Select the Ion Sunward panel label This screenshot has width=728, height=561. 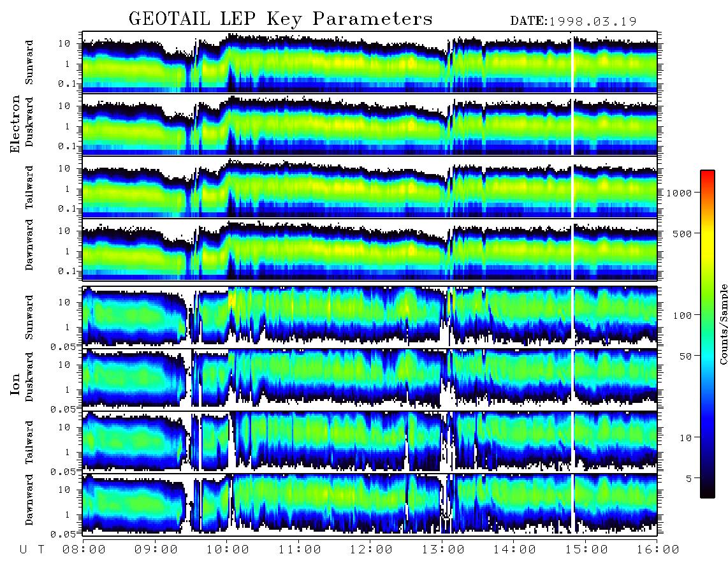point(29,317)
